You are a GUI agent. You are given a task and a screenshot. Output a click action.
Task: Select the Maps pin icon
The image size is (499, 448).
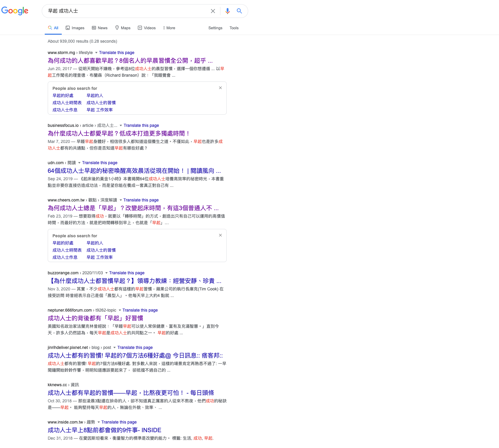click(117, 28)
